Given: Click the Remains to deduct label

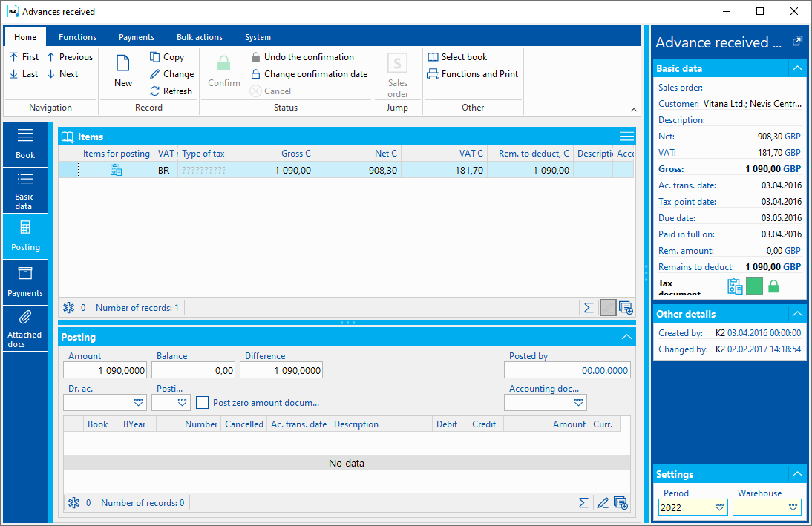Looking at the screenshot, I should click(696, 267).
